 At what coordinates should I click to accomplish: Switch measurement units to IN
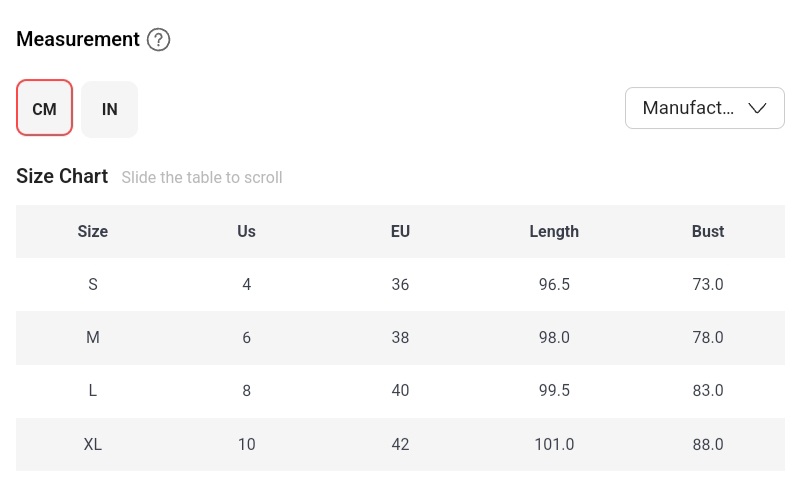pos(110,108)
